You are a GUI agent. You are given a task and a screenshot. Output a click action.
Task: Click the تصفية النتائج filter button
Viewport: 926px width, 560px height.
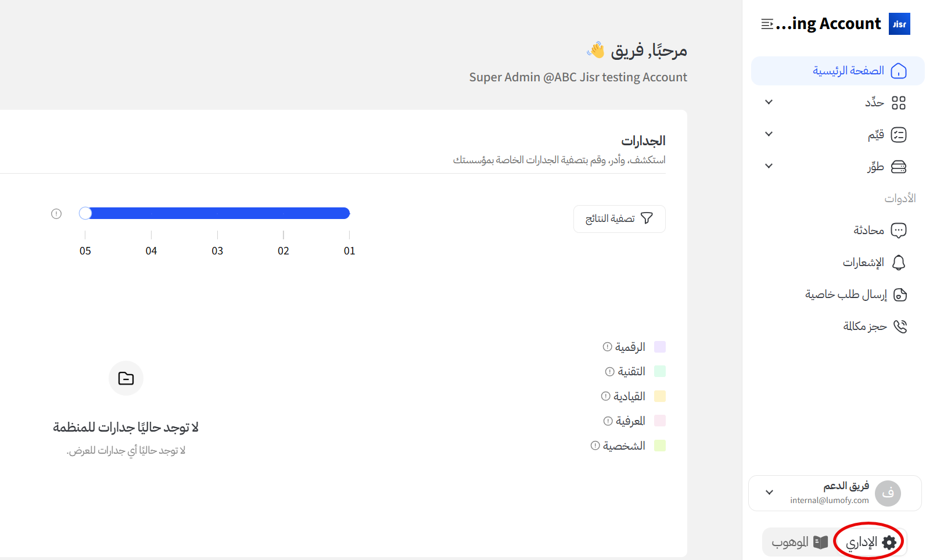click(x=619, y=218)
